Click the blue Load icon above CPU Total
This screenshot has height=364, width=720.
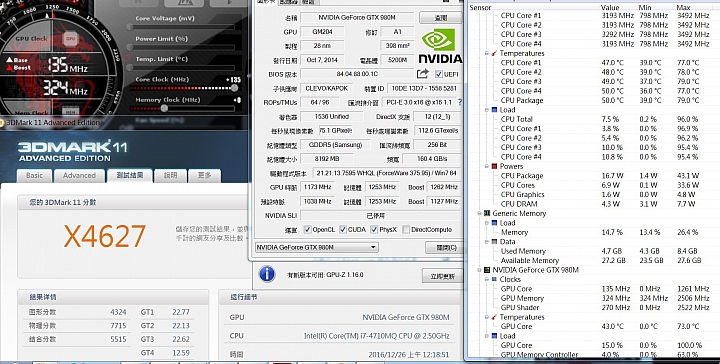point(495,110)
